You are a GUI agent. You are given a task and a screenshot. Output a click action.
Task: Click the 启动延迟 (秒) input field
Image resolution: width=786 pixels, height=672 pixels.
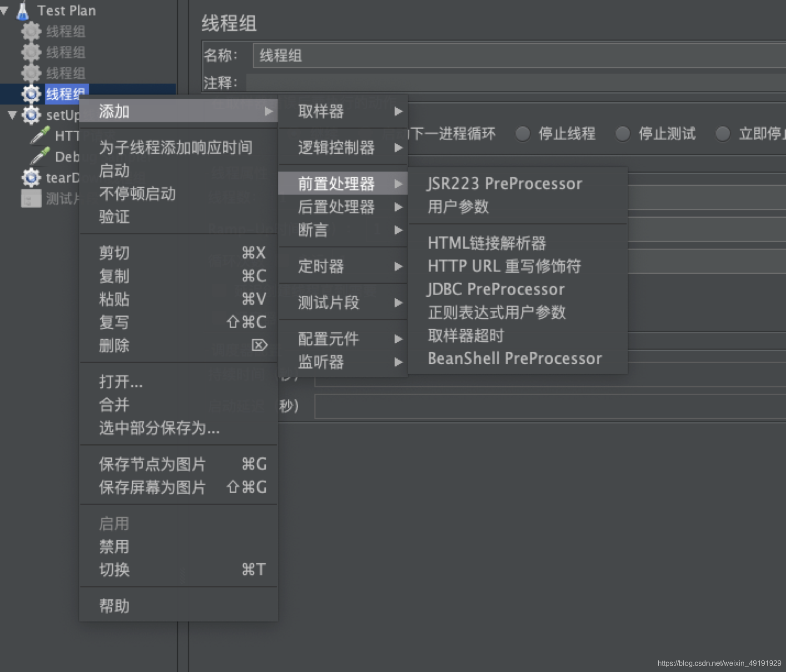pyautogui.click(x=550, y=406)
